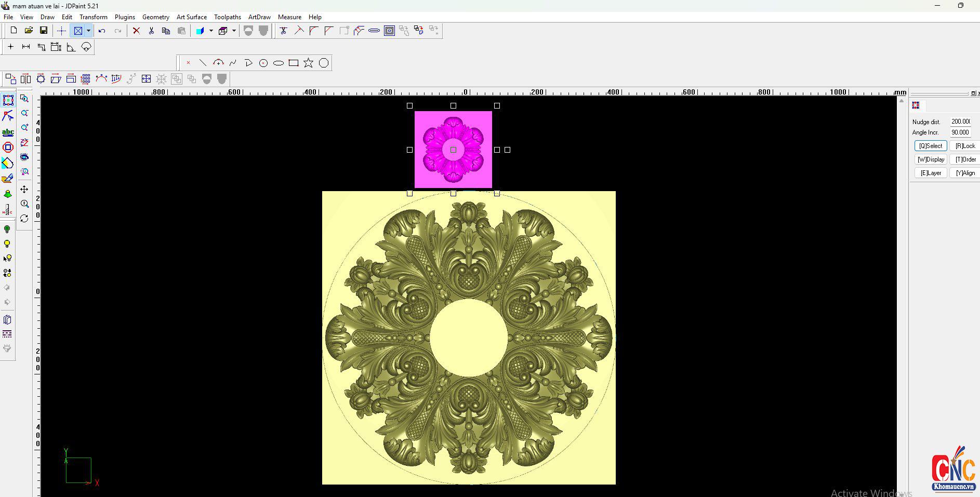Select the spline curve drawing tool

(233, 63)
